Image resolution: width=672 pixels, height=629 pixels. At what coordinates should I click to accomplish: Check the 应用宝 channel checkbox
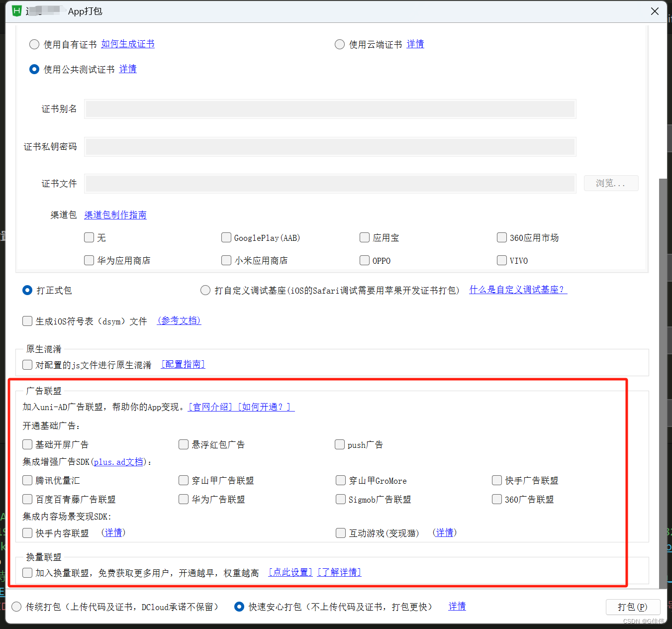[x=365, y=237]
